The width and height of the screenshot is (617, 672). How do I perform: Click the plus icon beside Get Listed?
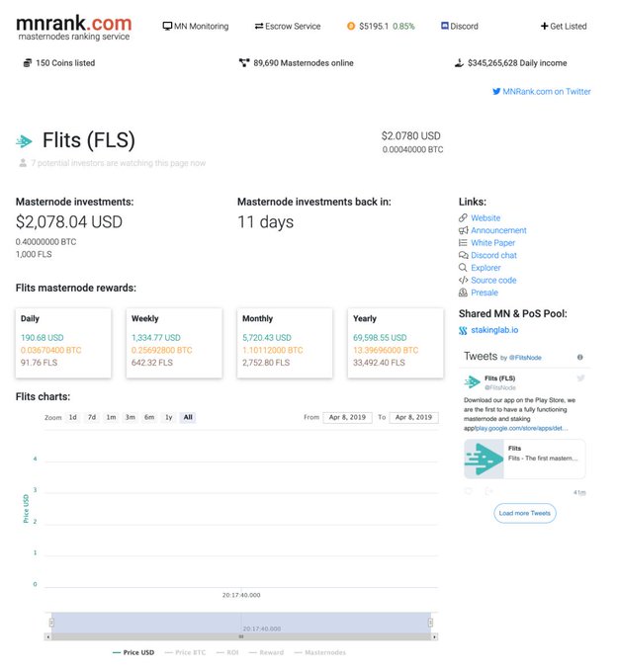coord(544,26)
